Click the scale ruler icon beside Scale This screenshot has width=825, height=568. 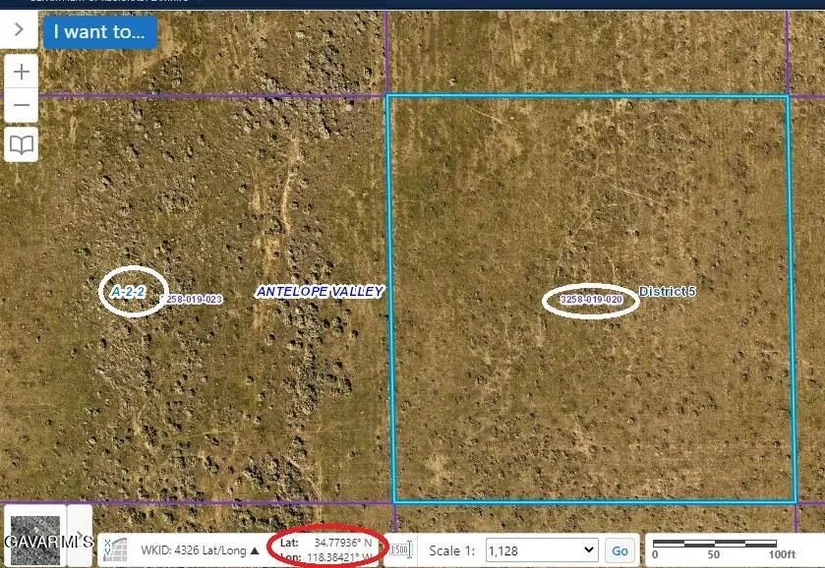point(400,550)
